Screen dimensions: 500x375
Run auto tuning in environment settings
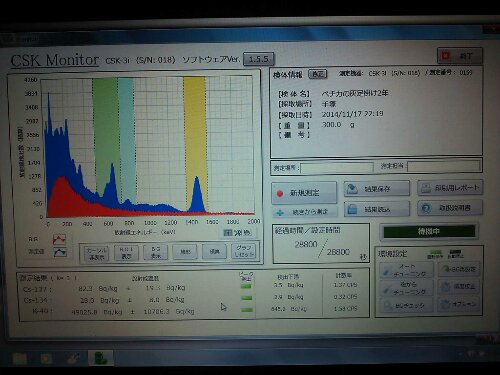click(x=407, y=270)
